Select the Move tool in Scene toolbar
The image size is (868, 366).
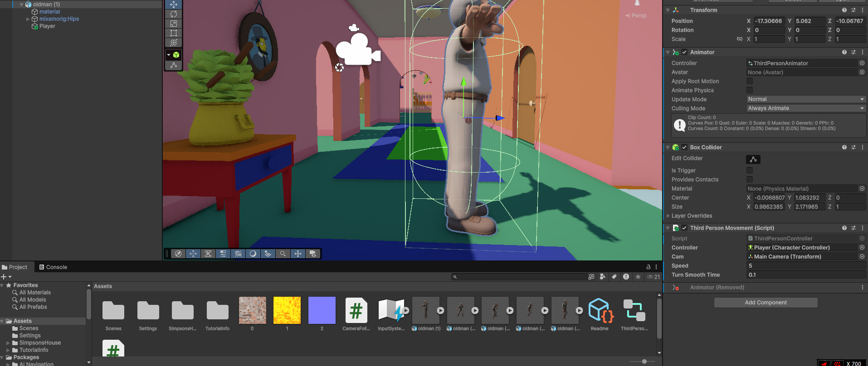pos(174,5)
